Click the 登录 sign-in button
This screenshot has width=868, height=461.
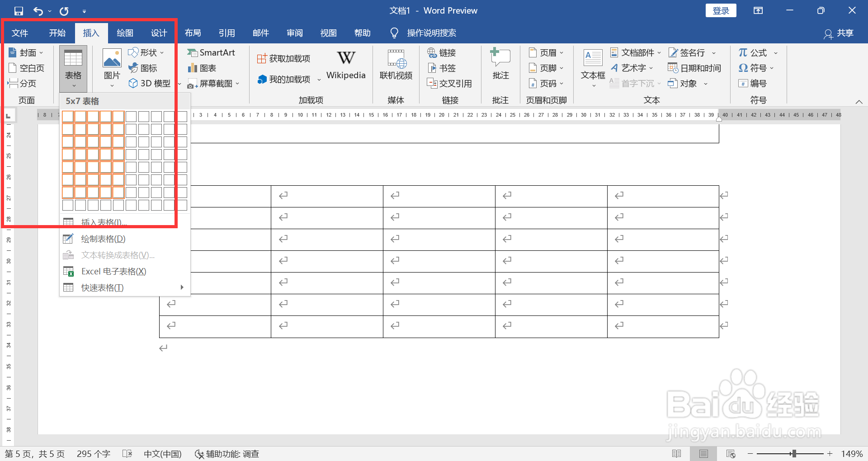(x=721, y=11)
